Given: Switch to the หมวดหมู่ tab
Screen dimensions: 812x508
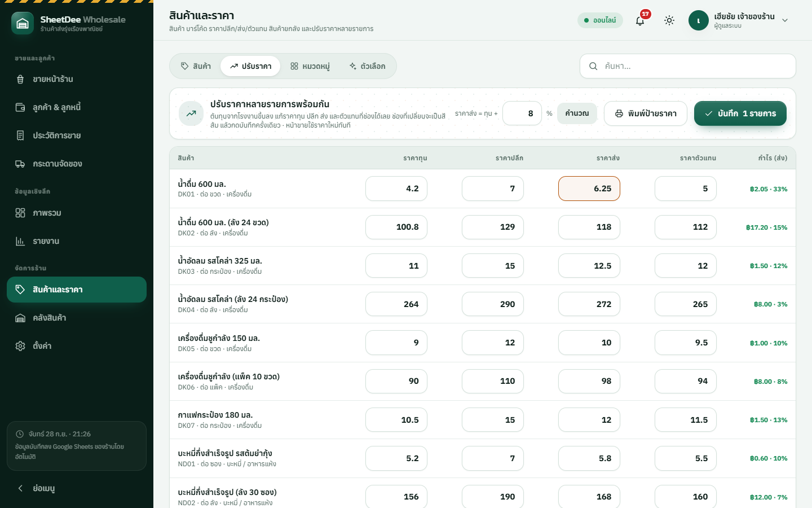Looking at the screenshot, I should [310, 66].
